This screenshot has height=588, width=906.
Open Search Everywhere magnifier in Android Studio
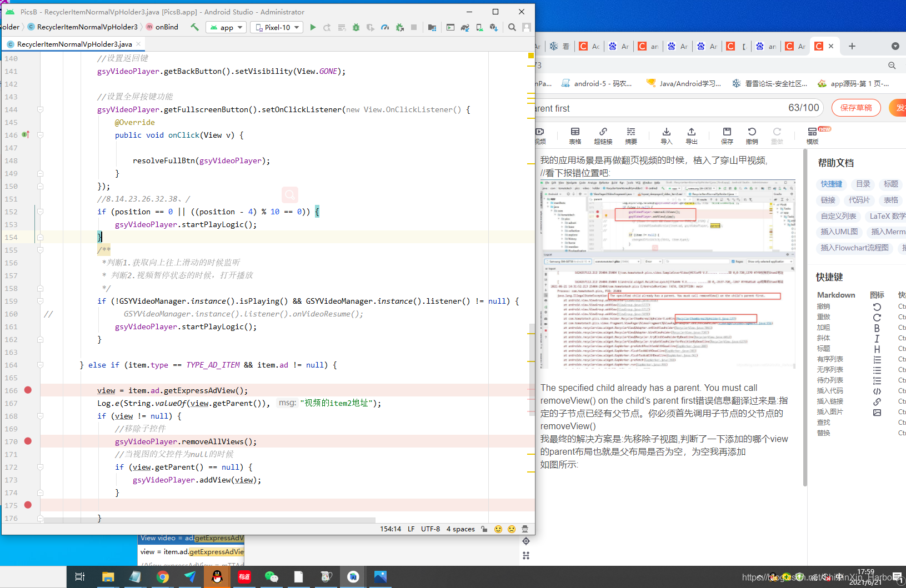pos(512,26)
